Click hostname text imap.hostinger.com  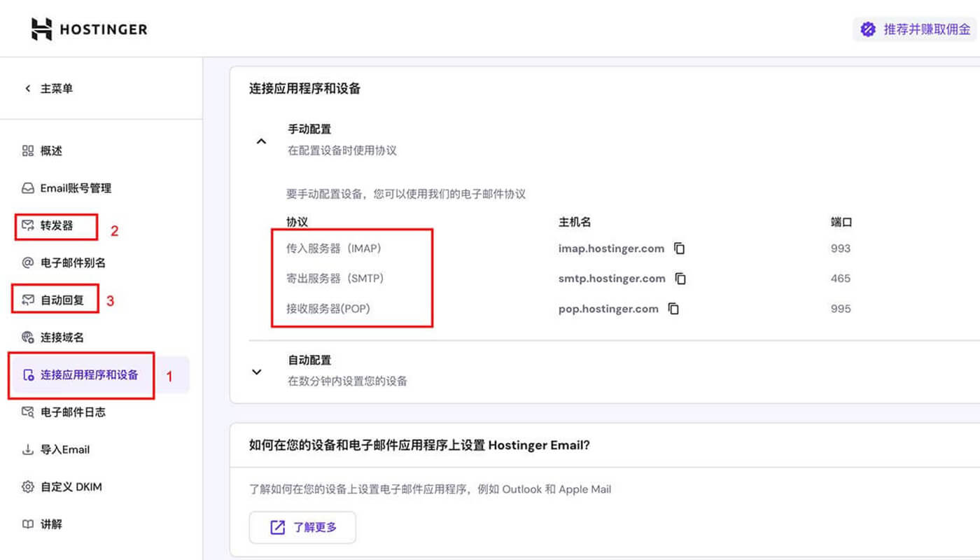coord(611,248)
